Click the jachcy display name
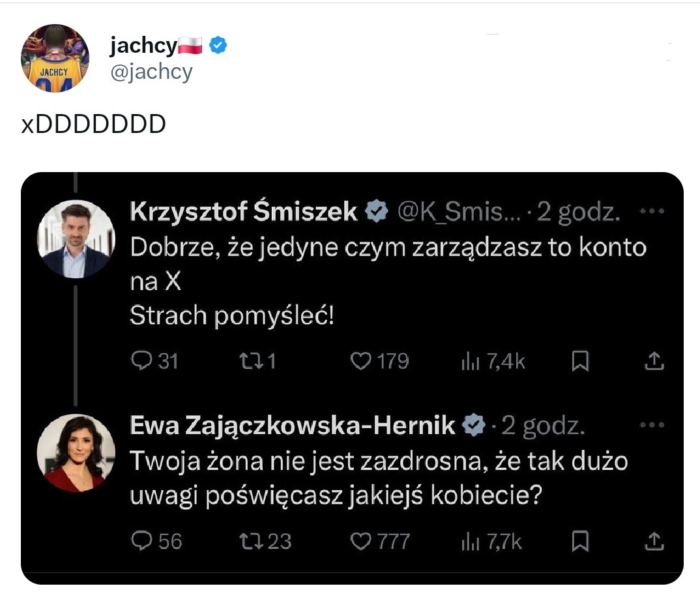 (x=142, y=46)
